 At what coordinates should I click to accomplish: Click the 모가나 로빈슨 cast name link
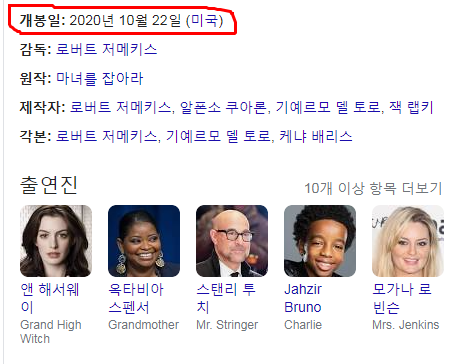(x=402, y=298)
